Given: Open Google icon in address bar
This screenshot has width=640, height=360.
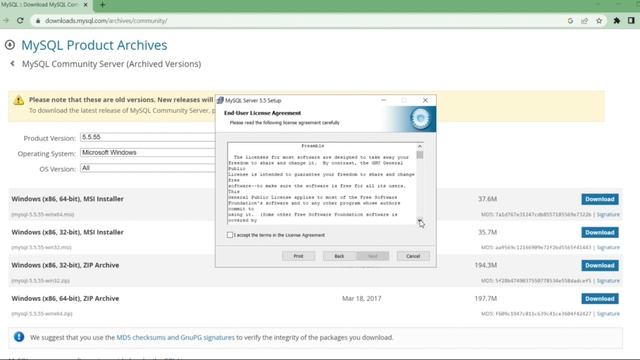Looking at the screenshot, I should (570, 20).
